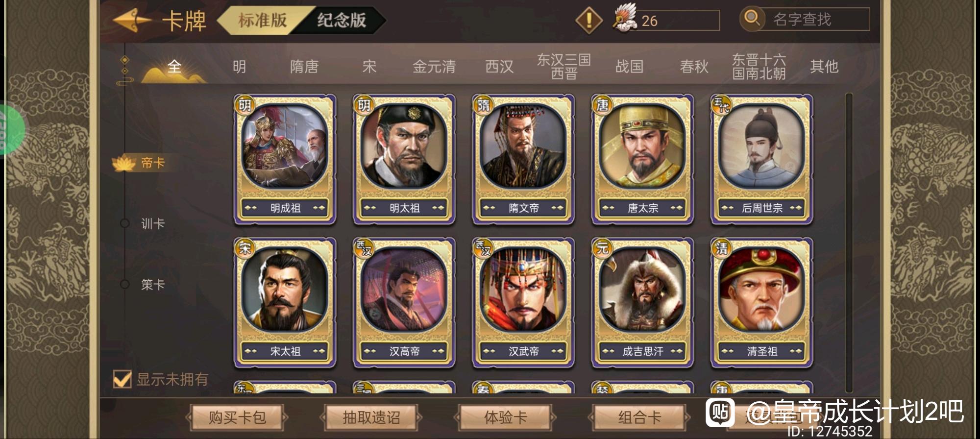Select the 训卡 category radio option
This screenshot has width=980, height=439.
pyautogui.click(x=124, y=223)
